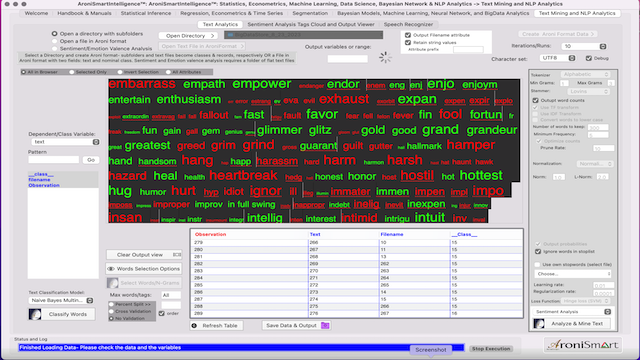Viewport: 640px width, 360px height.
Task: Click the Select Words/N-Grams icon
Action: (113, 283)
